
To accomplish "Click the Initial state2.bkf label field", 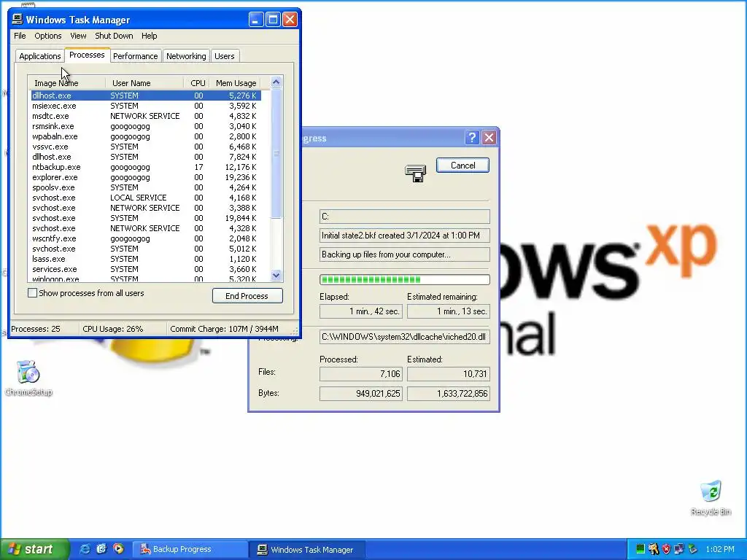I will pos(404,236).
